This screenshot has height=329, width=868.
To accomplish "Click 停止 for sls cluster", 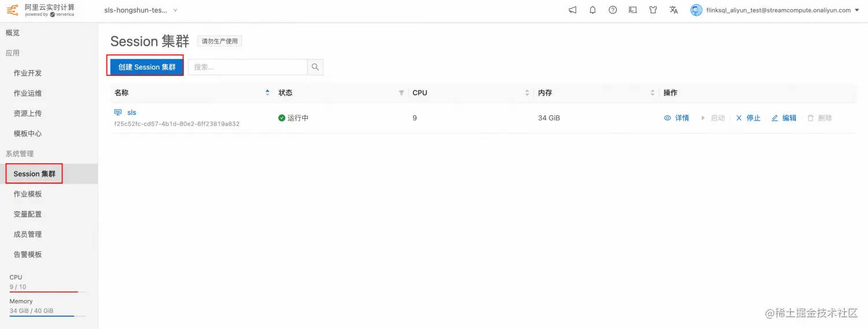I will pos(748,118).
